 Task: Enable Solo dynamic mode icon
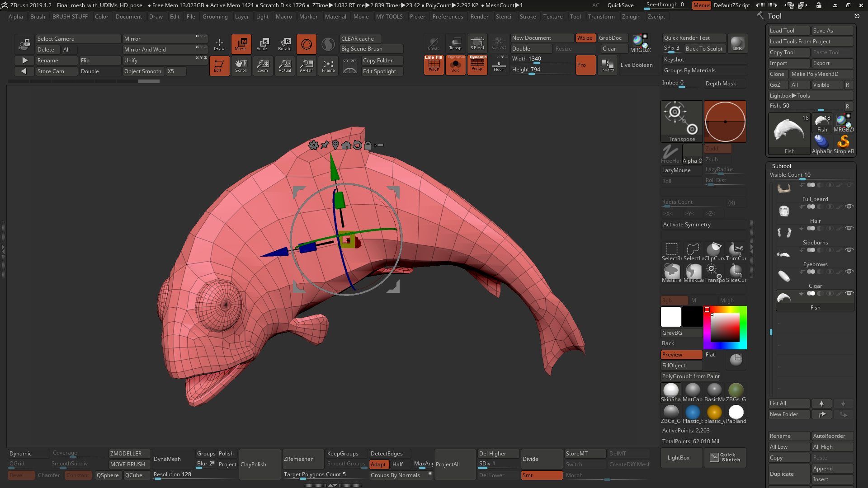[455, 65]
